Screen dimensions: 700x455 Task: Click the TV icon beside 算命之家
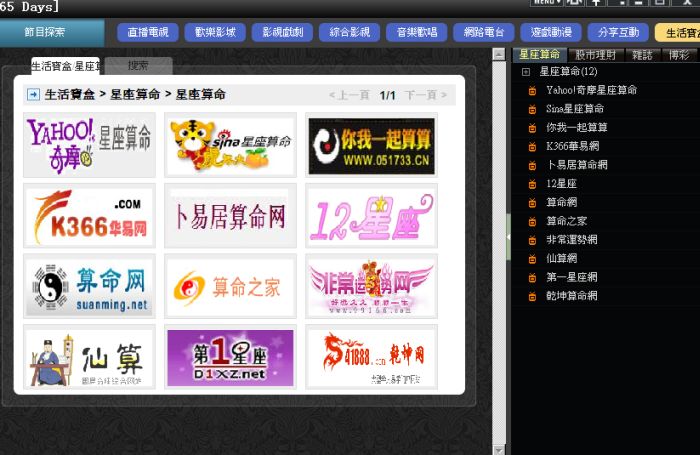pyautogui.click(x=532, y=222)
